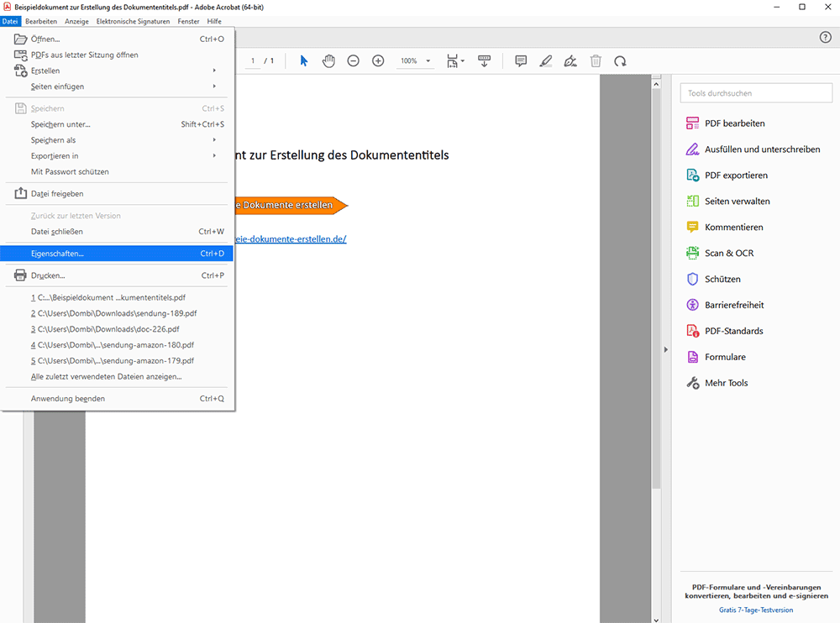The height and width of the screenshot is (623, 840).
Task: Open the Elektronische Signaturen menu
Action: pos(133,22)
